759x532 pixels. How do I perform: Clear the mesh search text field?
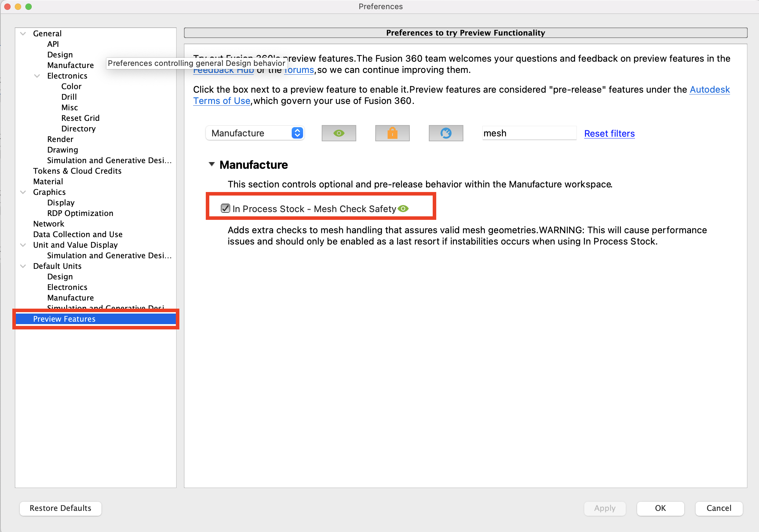pos(529,133)
